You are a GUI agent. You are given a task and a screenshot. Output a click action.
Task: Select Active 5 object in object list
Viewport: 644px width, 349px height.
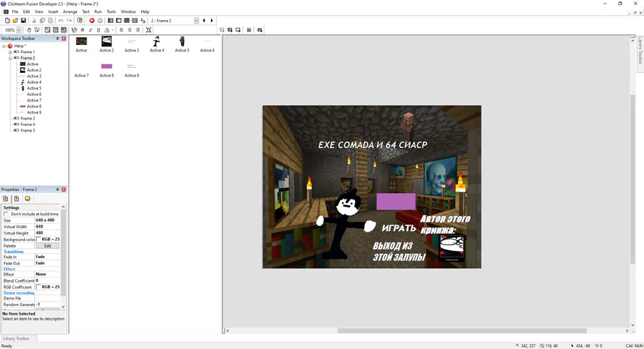(182, 44)
